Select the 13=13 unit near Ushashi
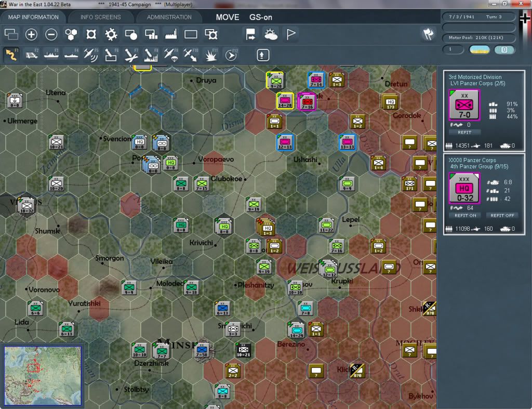532x409 pixels. click(x=347, y=142)
